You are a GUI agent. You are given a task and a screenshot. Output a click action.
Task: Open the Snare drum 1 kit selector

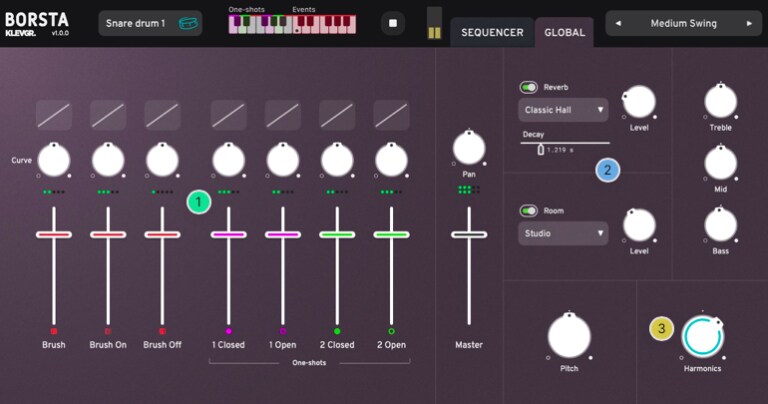click(x=150, y=23)
